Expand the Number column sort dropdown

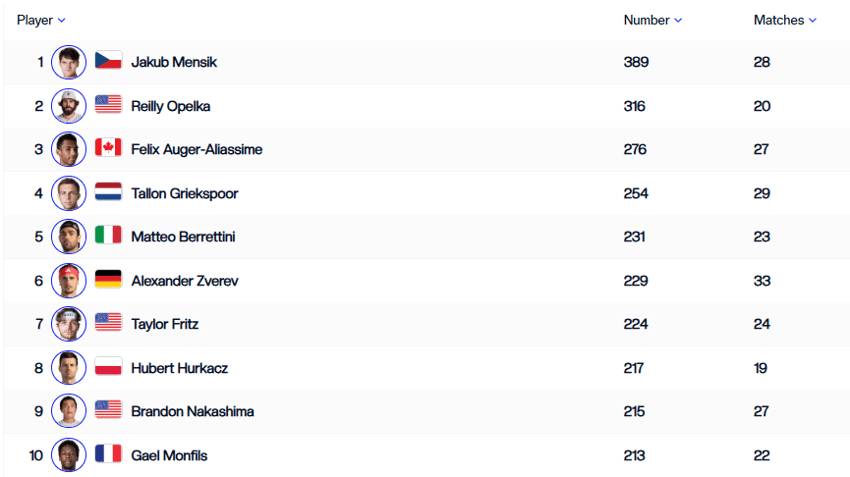pos(678,21)
